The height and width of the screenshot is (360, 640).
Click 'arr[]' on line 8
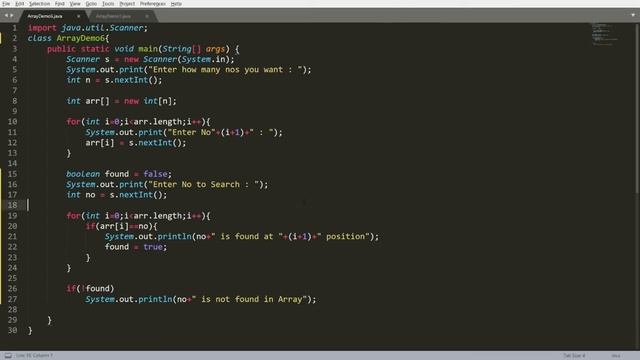98,101
